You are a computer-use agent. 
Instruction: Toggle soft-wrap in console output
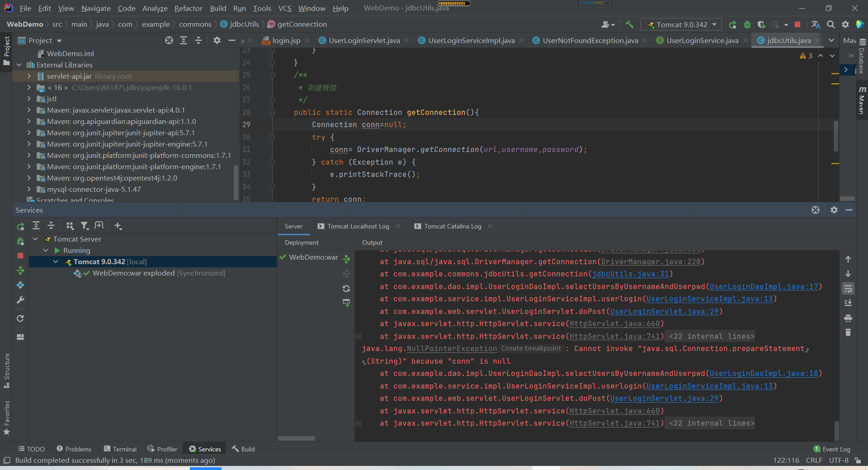848,288
